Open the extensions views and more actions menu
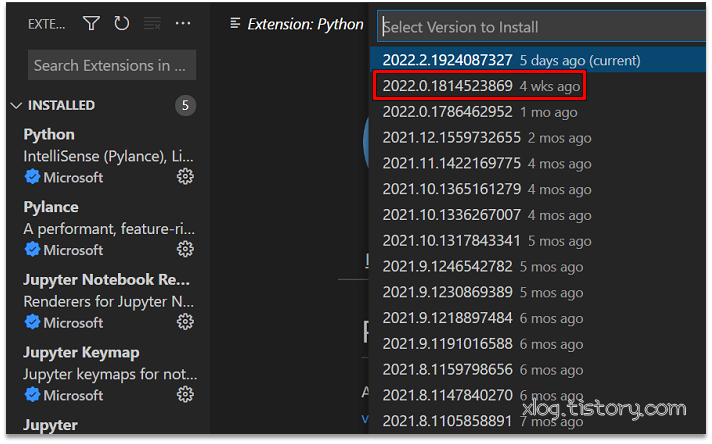This screenshot has height=444, width=712. pos(183,23)
